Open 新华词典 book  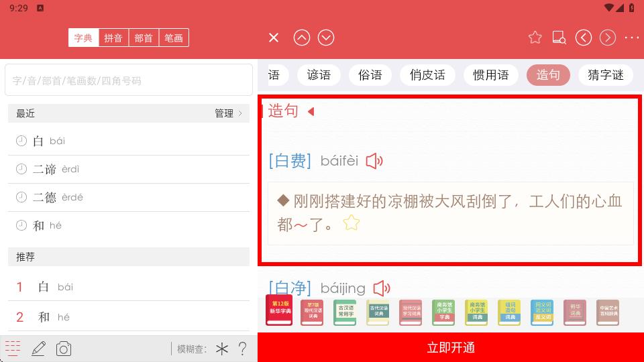point(575,313)
